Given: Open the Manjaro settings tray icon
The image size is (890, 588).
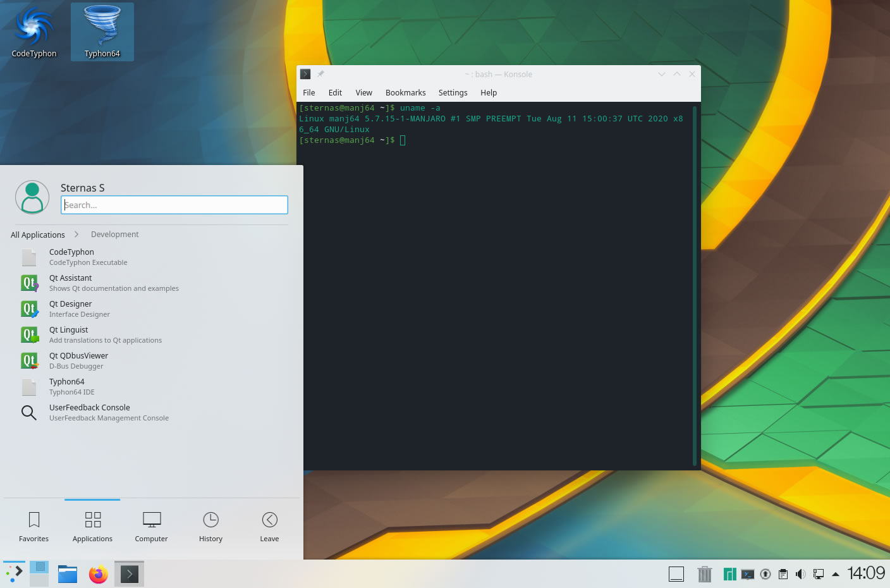Looking at the screenshot, I should click(x=730, y=574).
